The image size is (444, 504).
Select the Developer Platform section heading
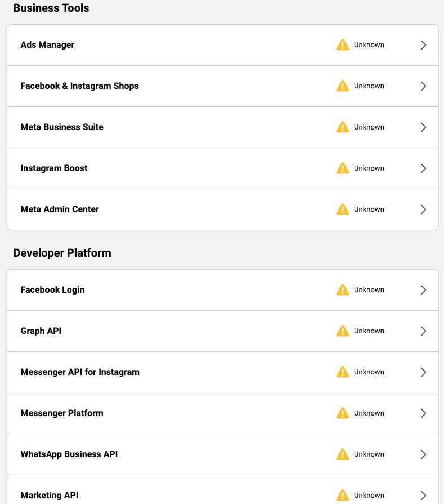62,253
